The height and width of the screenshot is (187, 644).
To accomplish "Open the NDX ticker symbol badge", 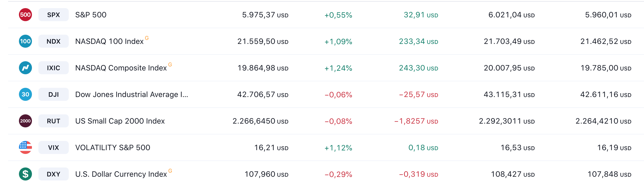I will [x=54, y=41].
